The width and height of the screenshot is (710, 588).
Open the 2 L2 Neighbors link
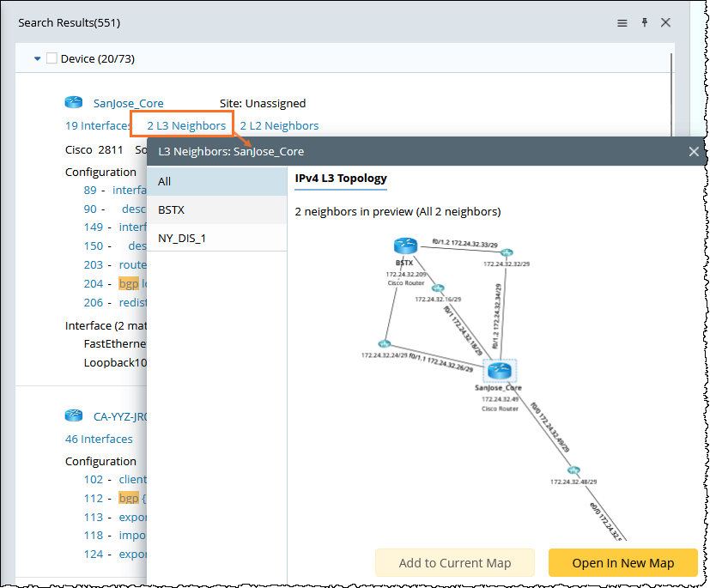tap(279, 125)
